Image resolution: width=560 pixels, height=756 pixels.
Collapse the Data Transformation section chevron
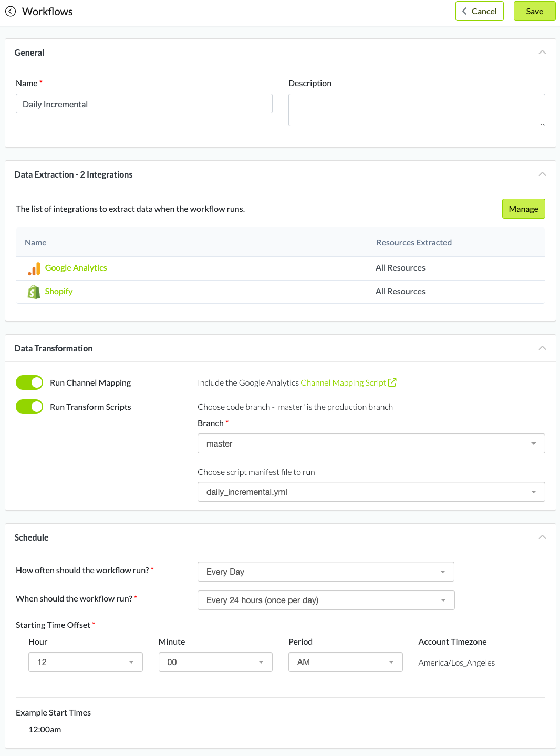[542, 348]
